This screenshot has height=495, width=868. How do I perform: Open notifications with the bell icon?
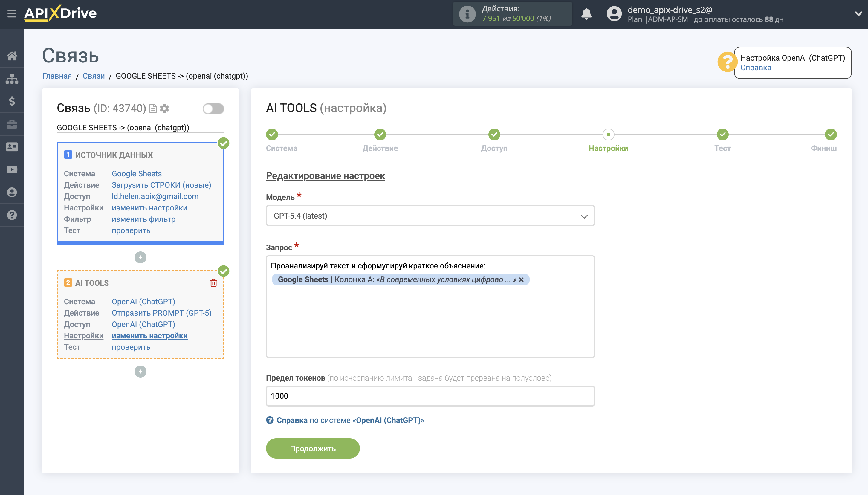click(x=588, y=14)
